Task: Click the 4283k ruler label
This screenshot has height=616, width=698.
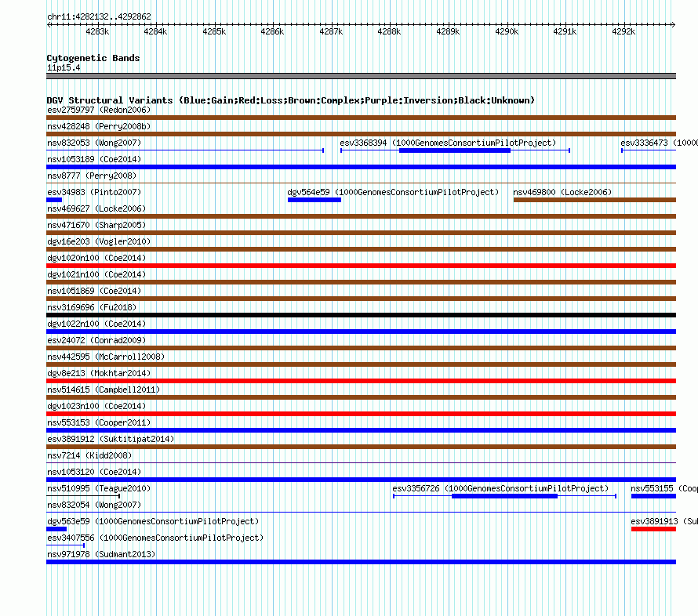Action: click(97, 31)
